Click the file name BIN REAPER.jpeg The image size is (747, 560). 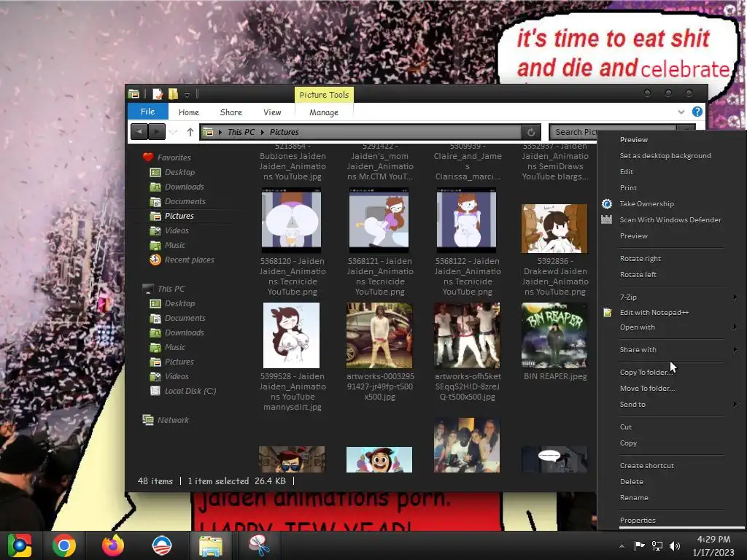tap(555, 376)
